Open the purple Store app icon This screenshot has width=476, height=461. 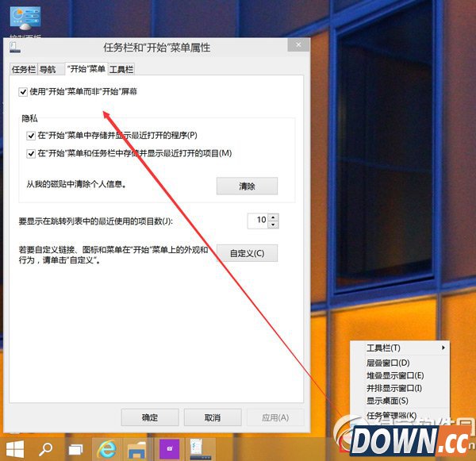coord(170,448)
